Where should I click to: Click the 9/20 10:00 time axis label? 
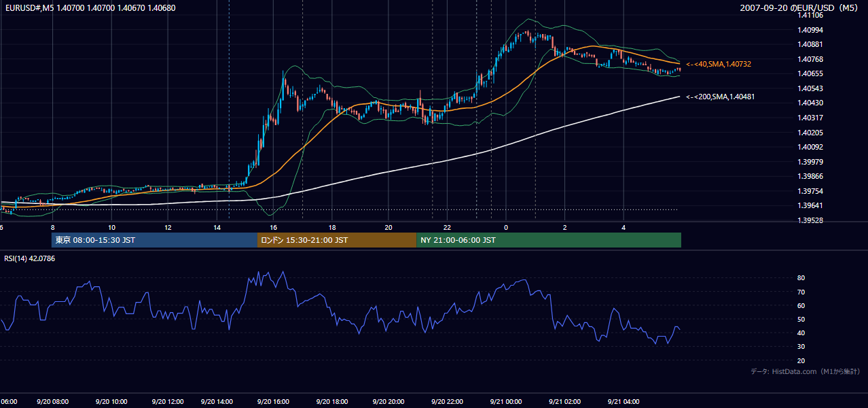(x=111, y=402)
